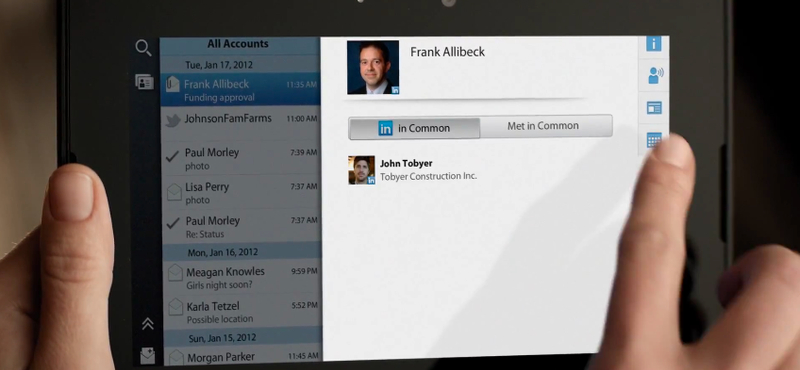Open the contact activity person icon
The height and width of the screenshot is (370, 800).
point(655,76)
